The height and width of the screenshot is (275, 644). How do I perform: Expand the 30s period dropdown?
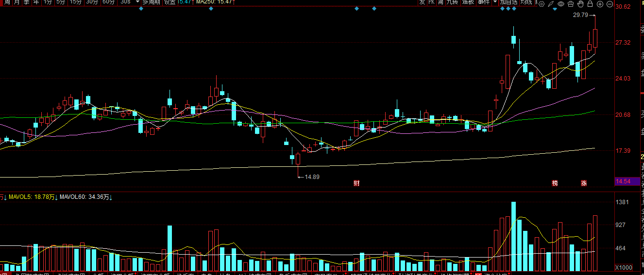pyautogui.click(x=138, y=2)
